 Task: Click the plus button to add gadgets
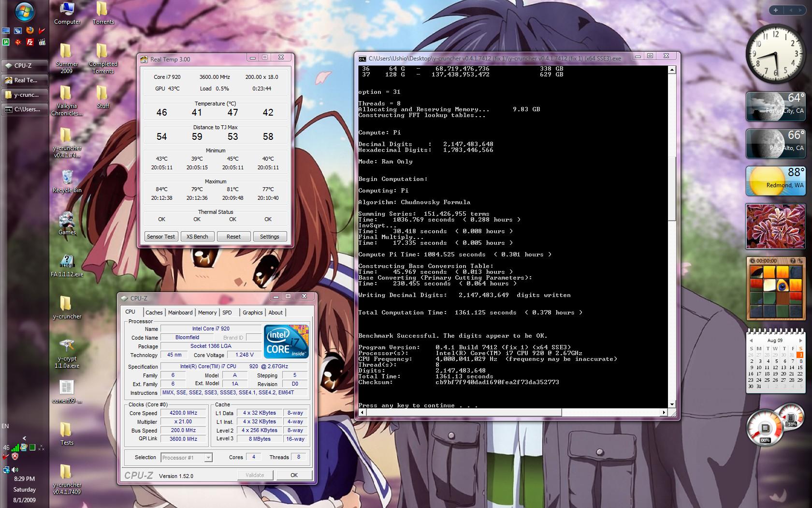[775, 10]
